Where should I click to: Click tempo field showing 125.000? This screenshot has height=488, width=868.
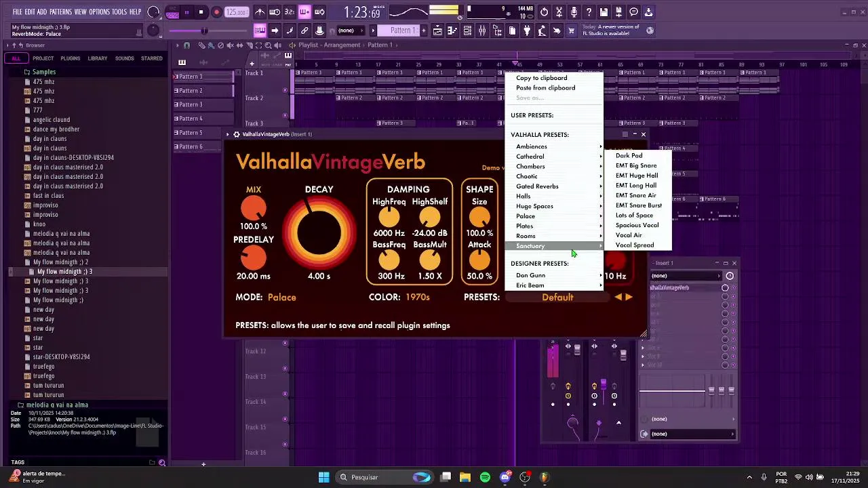pos(236,12)
